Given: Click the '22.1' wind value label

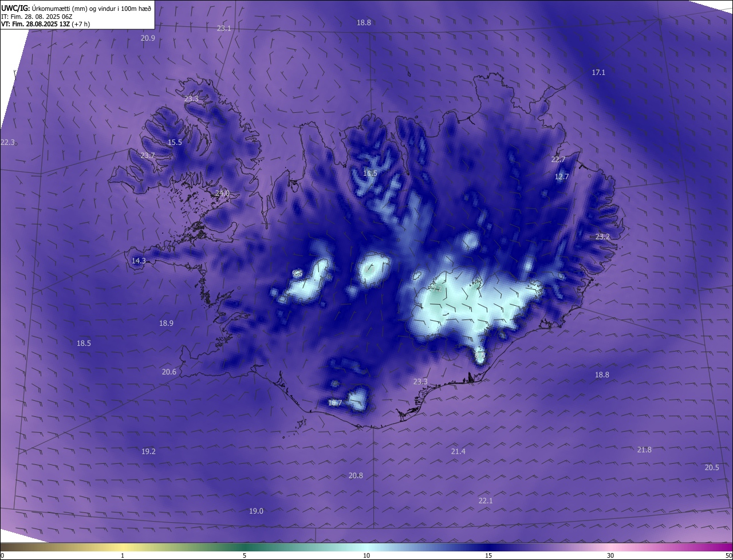Looking at the screenshot, I should (x=486, y=500).
